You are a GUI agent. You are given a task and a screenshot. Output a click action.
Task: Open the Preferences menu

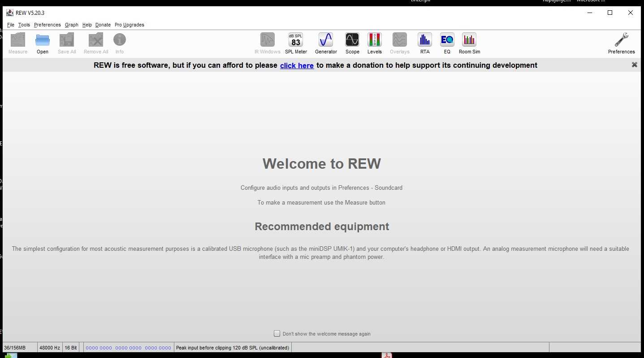(48, 25)
